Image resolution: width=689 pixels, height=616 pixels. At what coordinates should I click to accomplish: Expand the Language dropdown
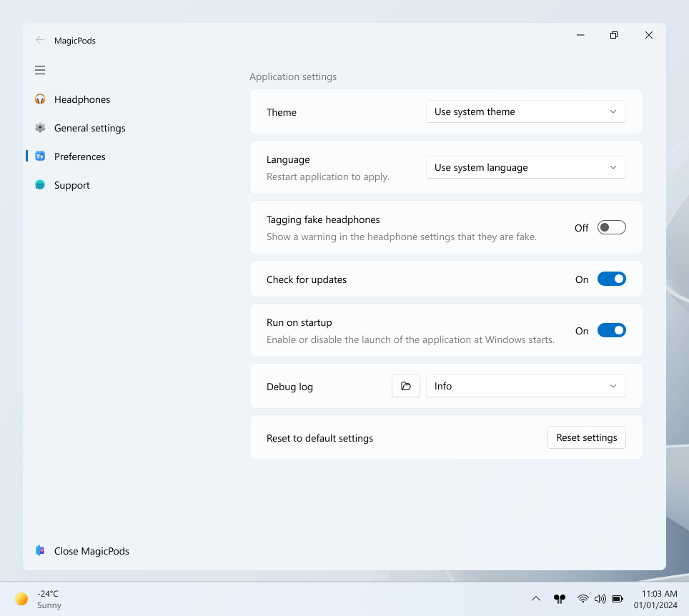pos(525,167)
